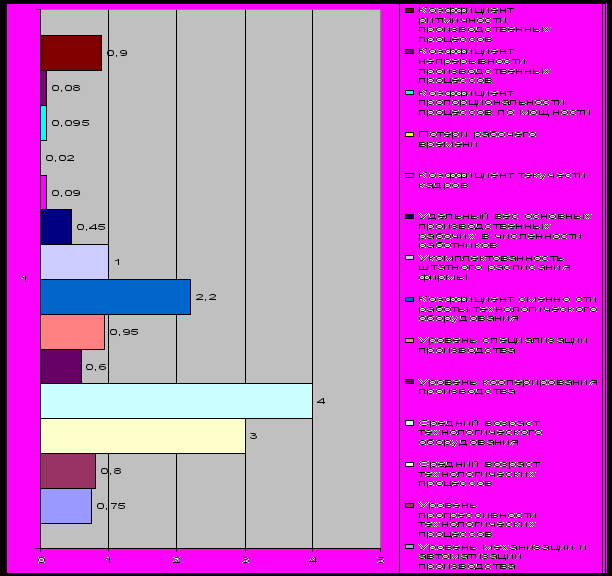Click the vertical axis category label 1
This screenshot has height=576, width=612.
(25, 279)
